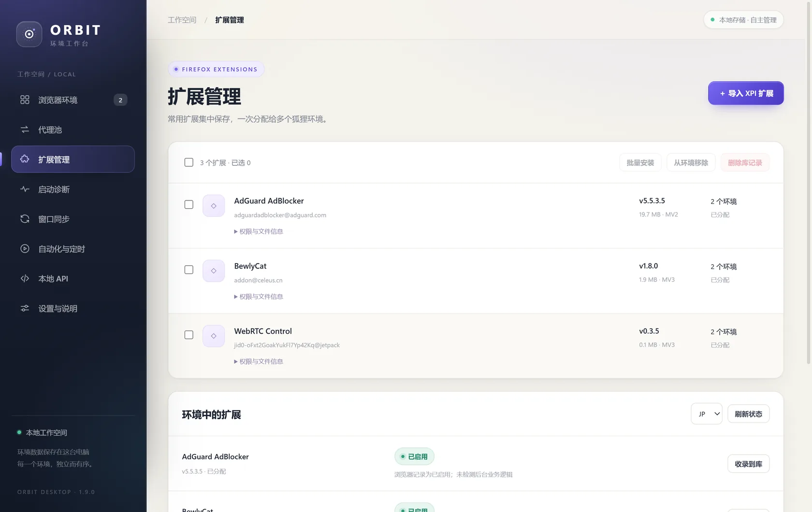Click the AdGuard AdBlocker extension icon
This screenshot has width=812, height=512.
pos(214,206)
